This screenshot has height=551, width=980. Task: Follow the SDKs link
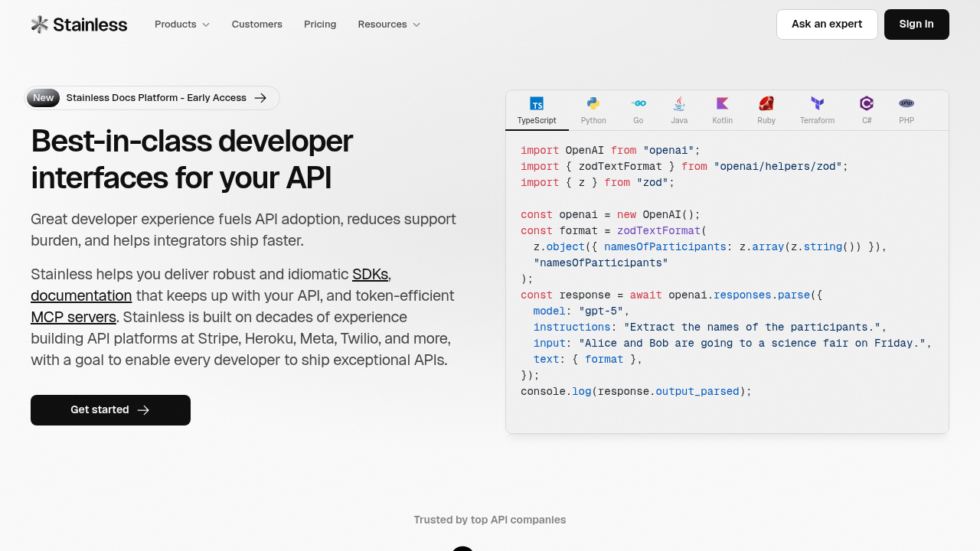tap(370, 274)
